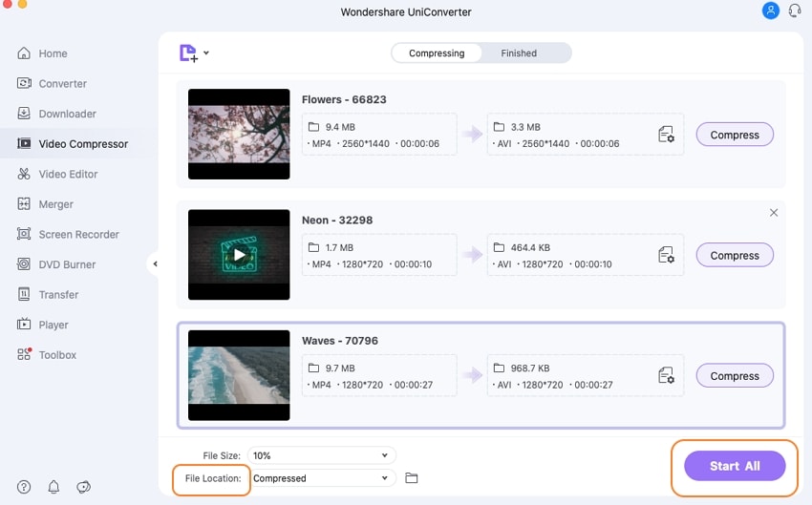Select the Flowers video thumbnail
The width and height of the screenshot is (812, 505).
tap(239, 134)
